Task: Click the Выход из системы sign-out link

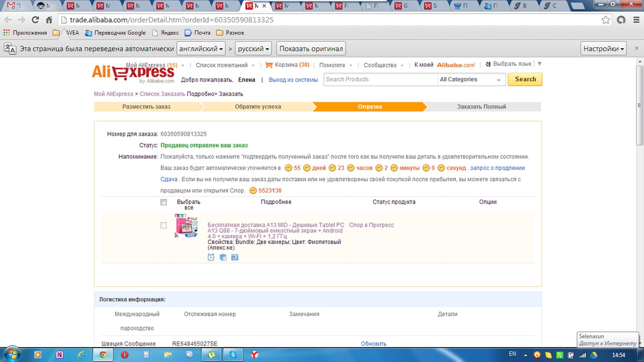Action: click(x=294, y=79)
